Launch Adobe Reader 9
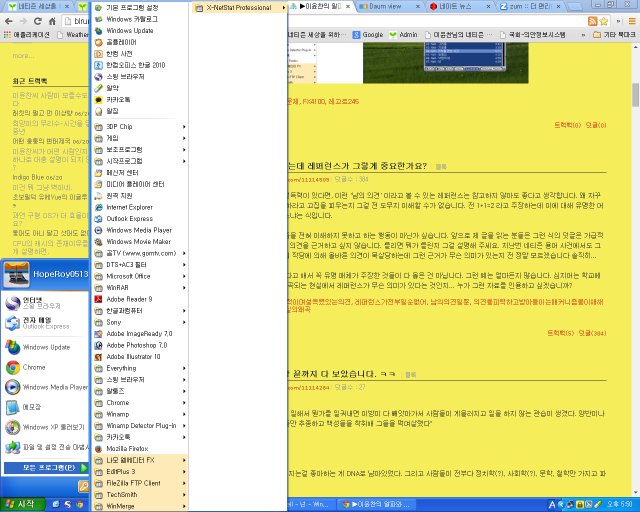The width and height of the screenshot is (640, 512). click(129, 299)
